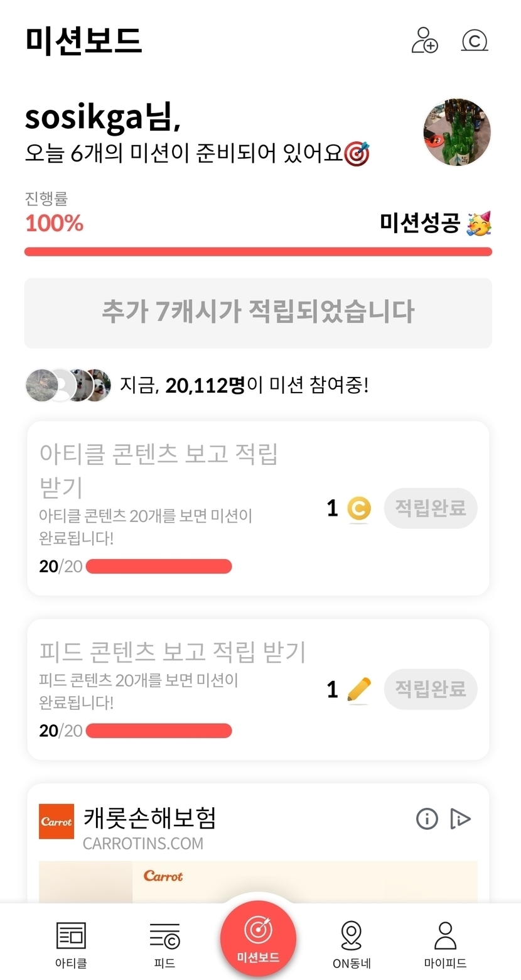Tap 적립완료 button for article mission
This screenshot has width=521, height=980.
431,508
